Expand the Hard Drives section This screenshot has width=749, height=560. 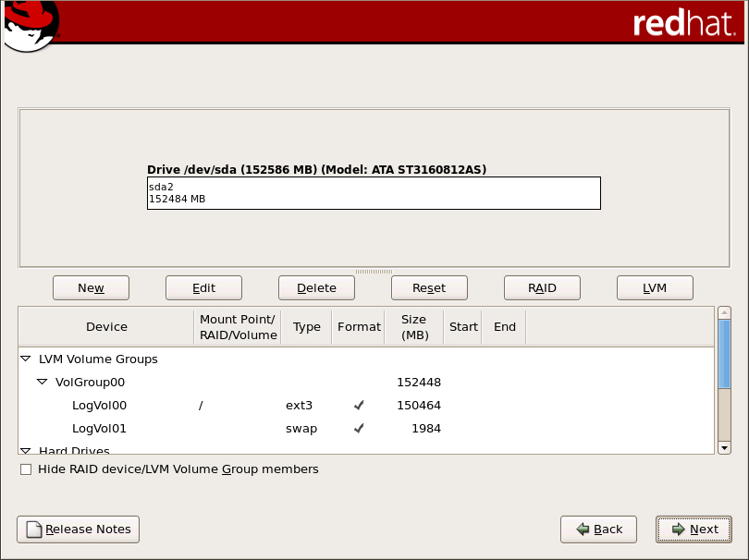click(25, 450)
